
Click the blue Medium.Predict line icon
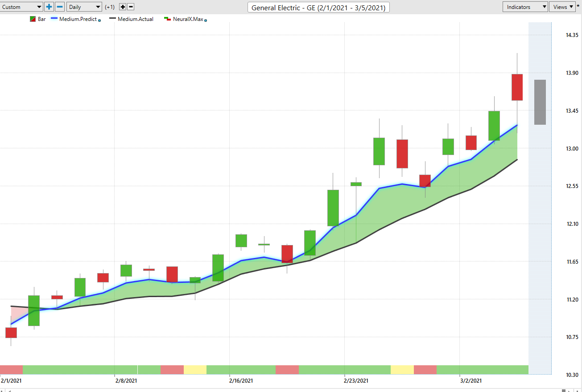click(x=54, y=19)
